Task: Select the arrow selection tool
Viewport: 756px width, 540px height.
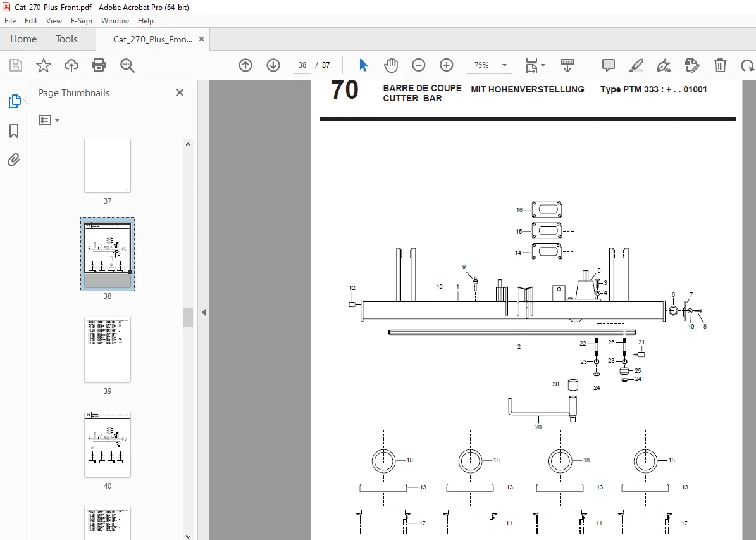Action: pos(363,65)
